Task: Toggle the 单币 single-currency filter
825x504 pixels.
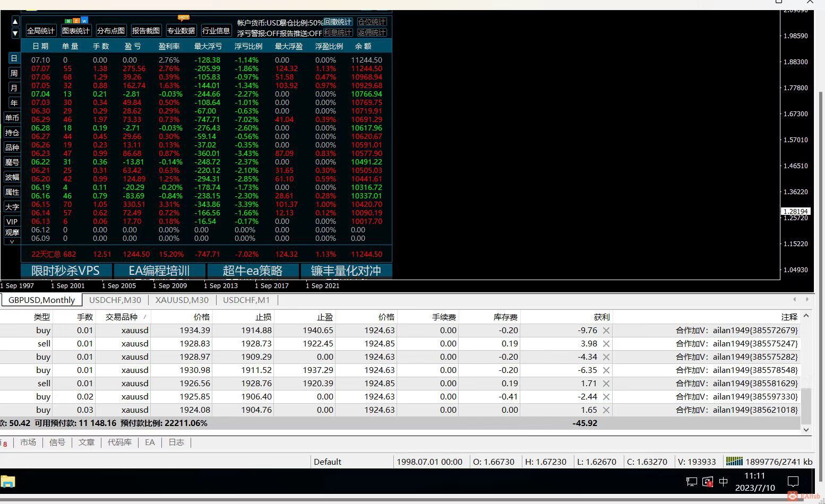Action: 12,118
